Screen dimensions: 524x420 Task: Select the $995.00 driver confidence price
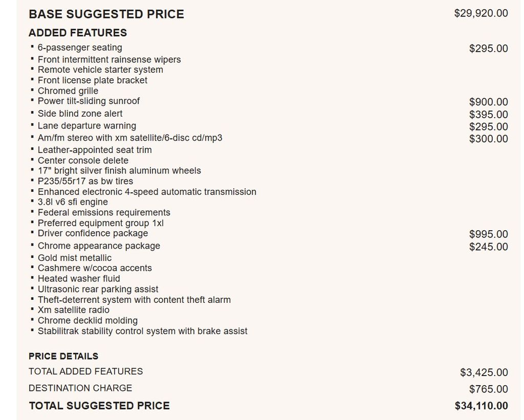(488, 234)
